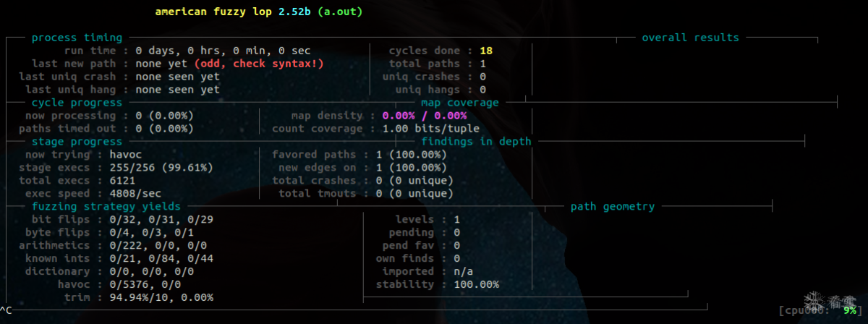Click the 'imported' value 'n/a'
The image size is (868, 324).
tap(463, 272)
